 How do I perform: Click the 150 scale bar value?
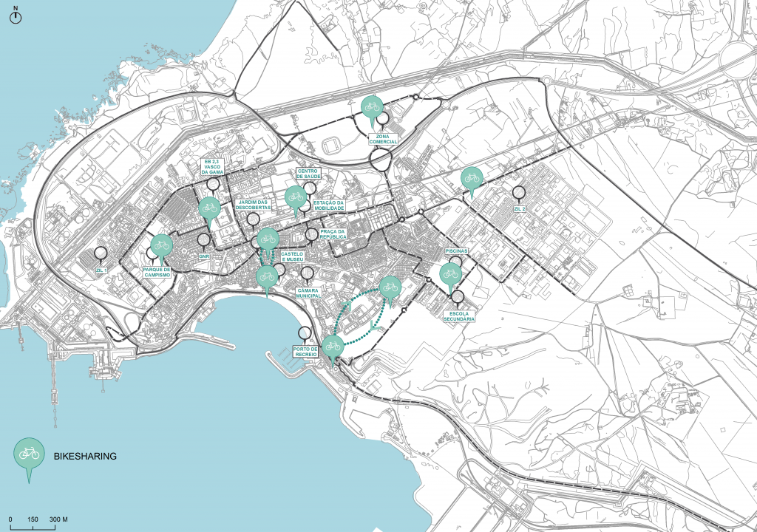click(33, 519)
